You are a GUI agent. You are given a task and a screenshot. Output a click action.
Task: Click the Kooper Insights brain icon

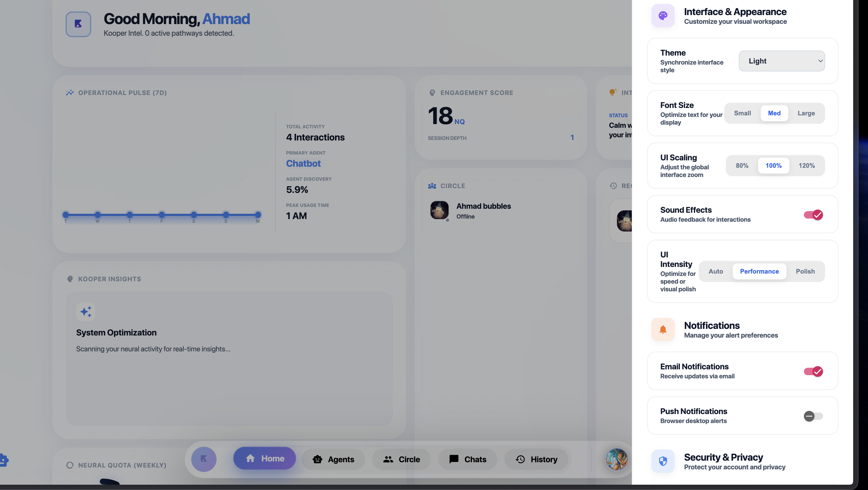(70, 279)
